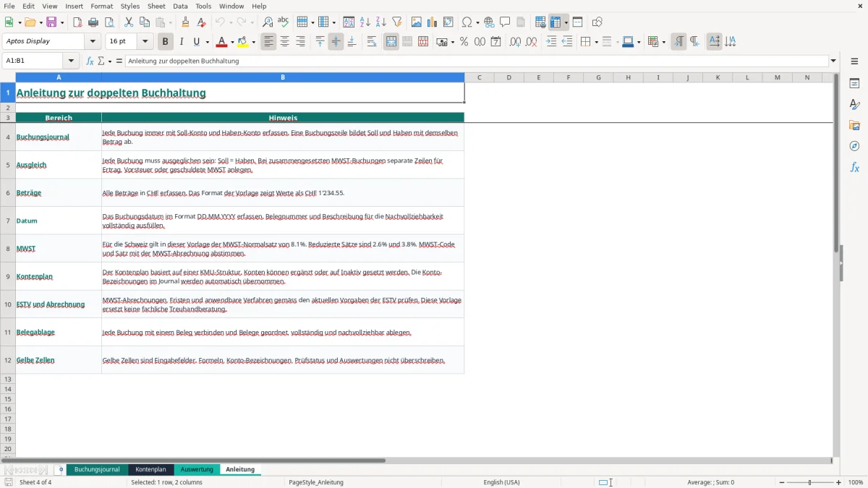
Task: Insert a chart from the toolbar
Action: (433, 22)
